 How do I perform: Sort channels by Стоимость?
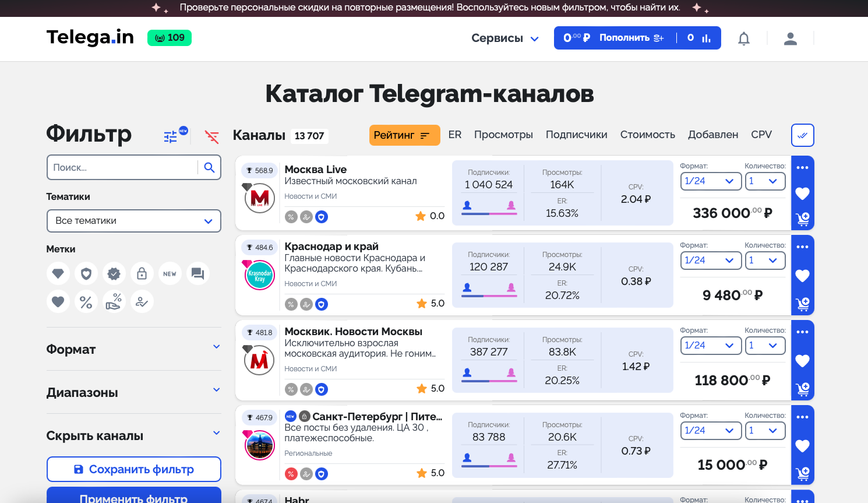(x=647, y=135)
